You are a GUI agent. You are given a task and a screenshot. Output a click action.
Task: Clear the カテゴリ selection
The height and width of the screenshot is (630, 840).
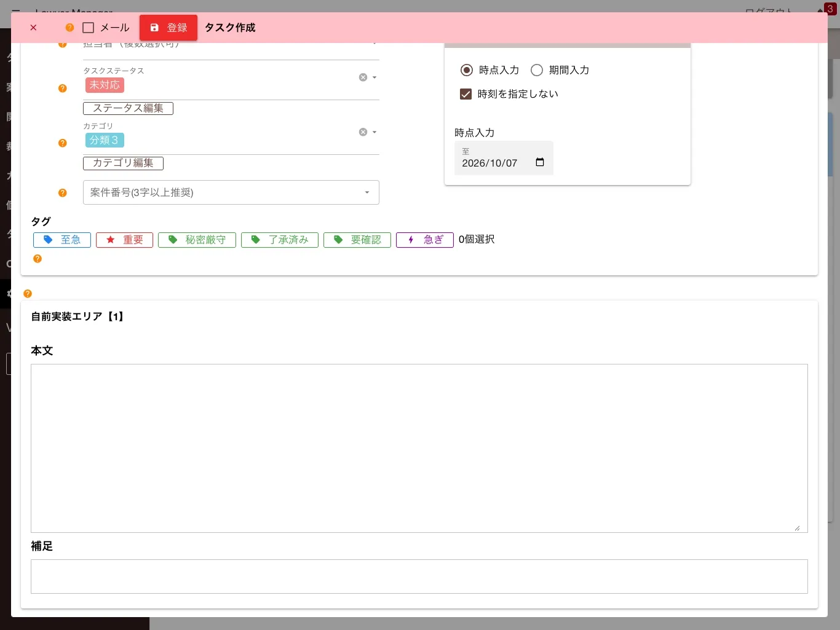[363, 132]
